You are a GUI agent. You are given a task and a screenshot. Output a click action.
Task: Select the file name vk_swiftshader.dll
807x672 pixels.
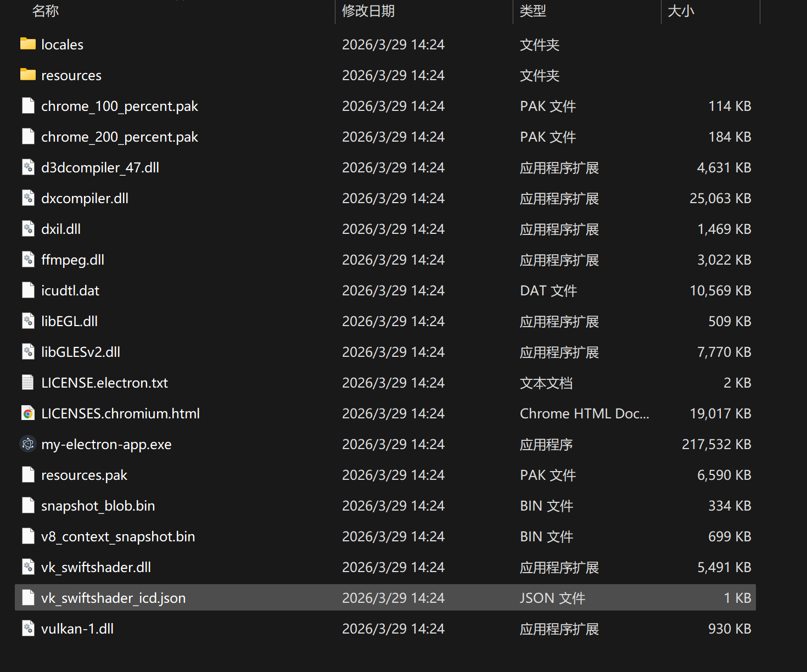96,567
